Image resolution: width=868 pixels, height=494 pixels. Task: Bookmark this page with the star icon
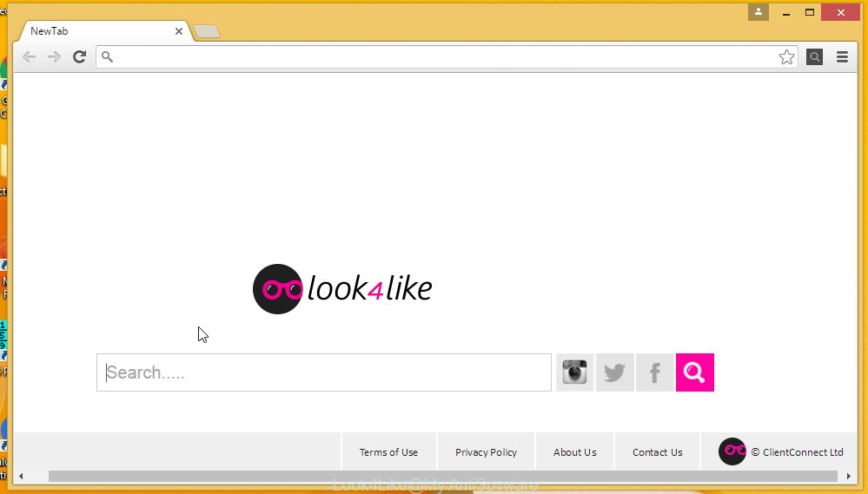(x=786, y=56)
